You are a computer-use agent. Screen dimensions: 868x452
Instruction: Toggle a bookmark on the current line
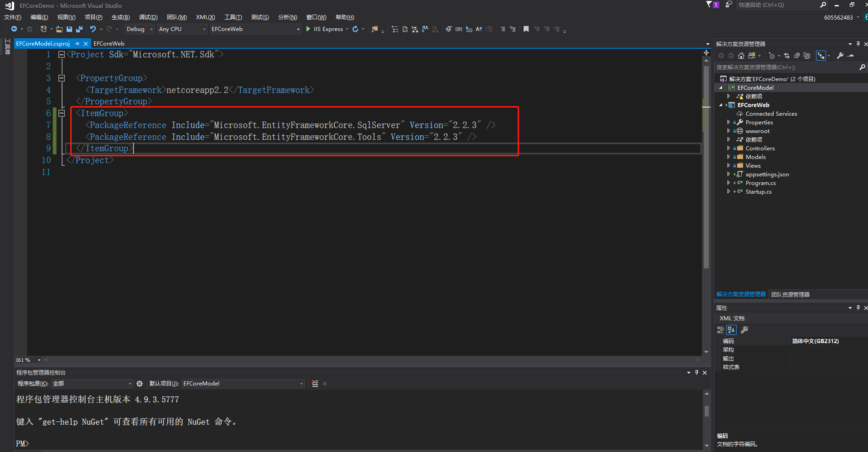[526, 29]
